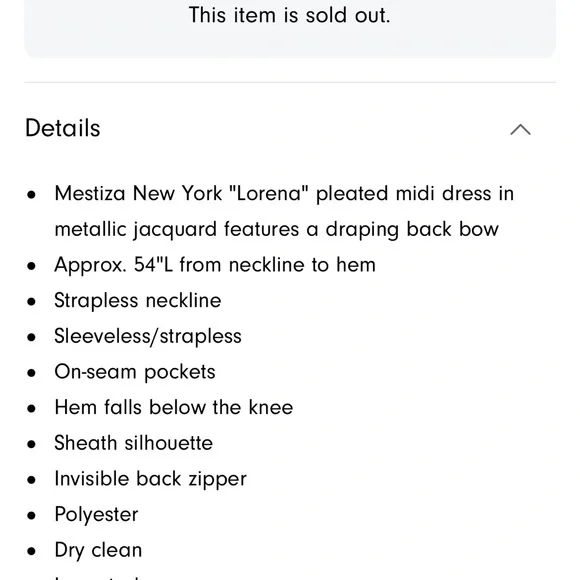Click the 'Polyester' material list item
The width and height of the screenshot is (580, 580).
click(96, 515)
